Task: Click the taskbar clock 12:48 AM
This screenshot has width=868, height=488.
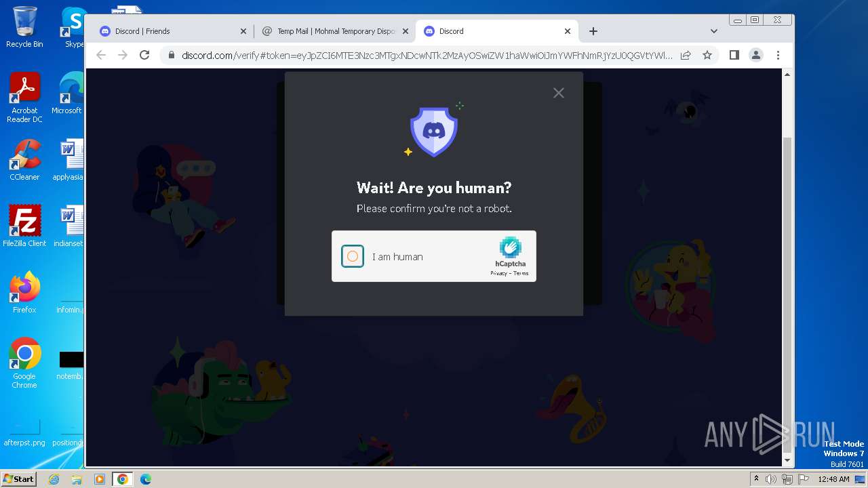Action: coord(833,479)
